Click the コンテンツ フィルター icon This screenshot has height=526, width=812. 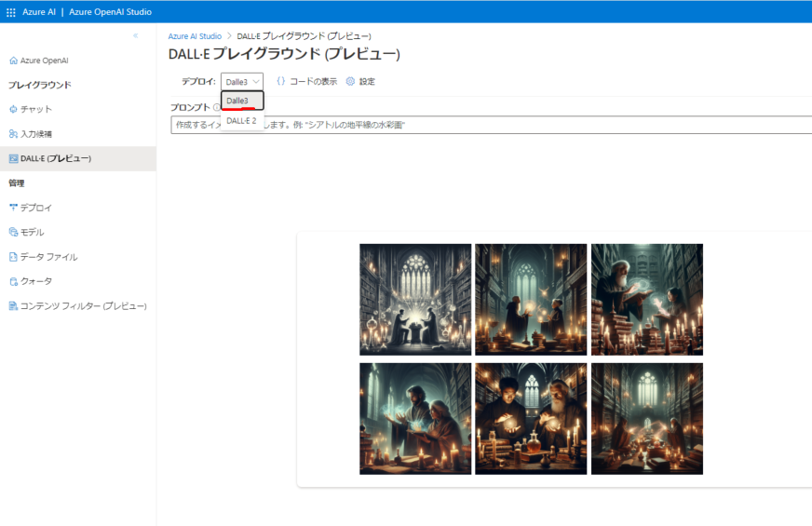point(13,306)
